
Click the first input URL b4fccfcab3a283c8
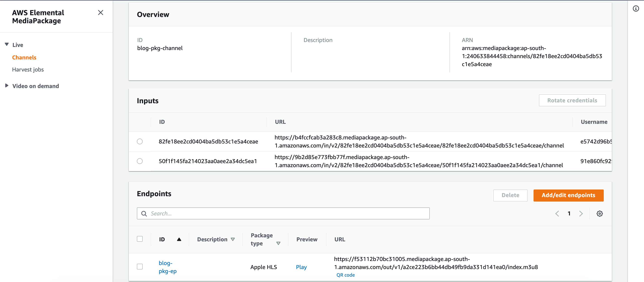[419, 141]
